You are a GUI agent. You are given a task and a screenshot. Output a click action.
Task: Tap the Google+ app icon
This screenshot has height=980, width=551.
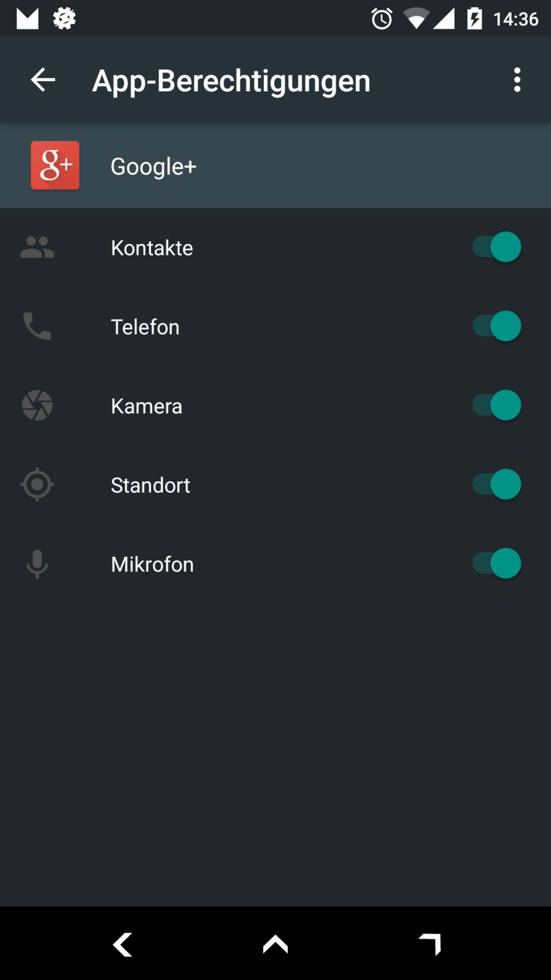pos(55,165)
